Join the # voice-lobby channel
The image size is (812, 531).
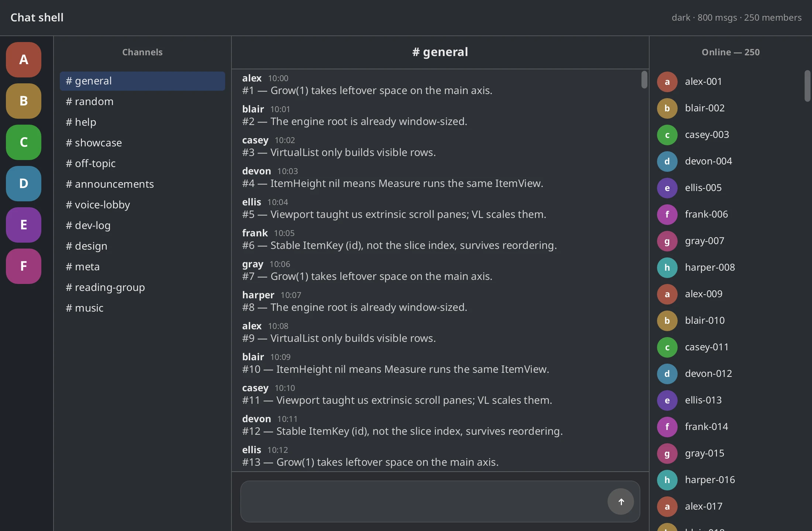pyautogui.click(x=142, y=205)
